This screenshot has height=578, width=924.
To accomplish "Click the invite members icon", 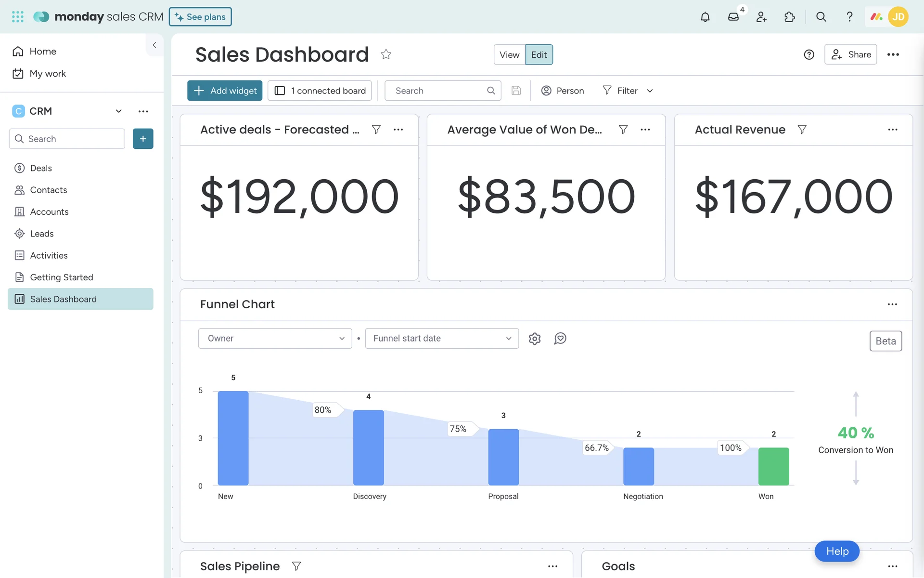I will click(761, 17).
